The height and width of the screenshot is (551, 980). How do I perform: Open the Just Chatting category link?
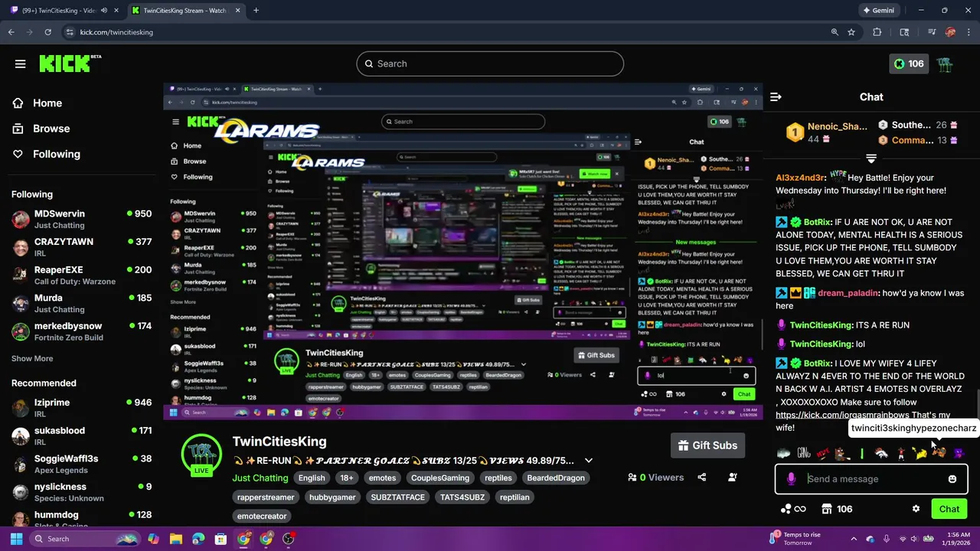pos(260,478)
